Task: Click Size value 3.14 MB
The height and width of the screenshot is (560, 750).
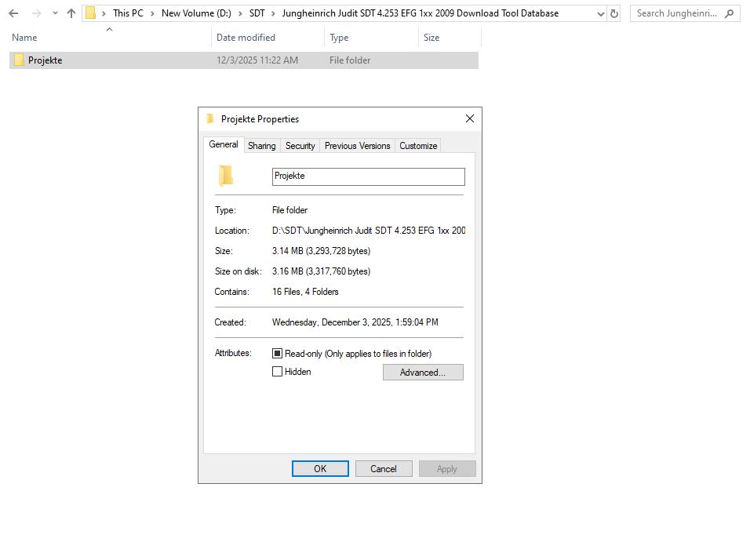Action: (321, 251)
